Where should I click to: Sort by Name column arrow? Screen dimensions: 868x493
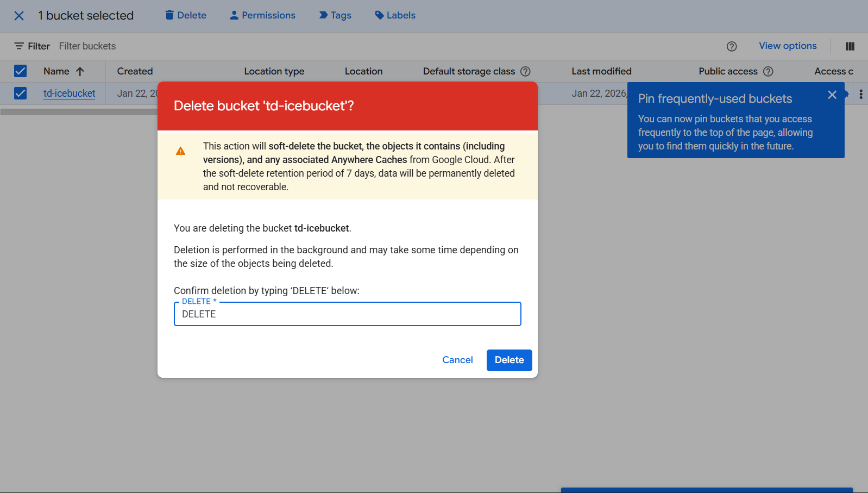(x=80, y=71)
